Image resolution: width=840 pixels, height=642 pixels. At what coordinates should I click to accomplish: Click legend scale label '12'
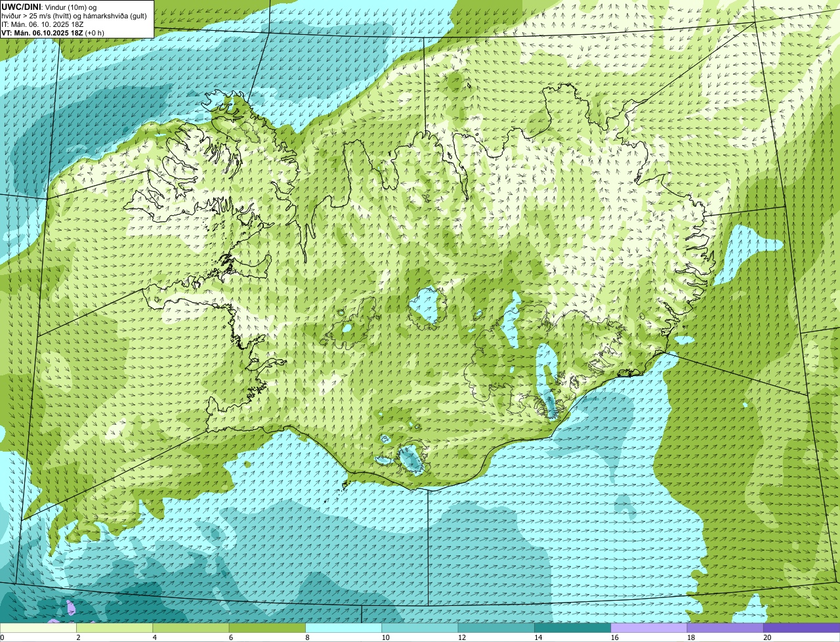(x=461, y=637)
